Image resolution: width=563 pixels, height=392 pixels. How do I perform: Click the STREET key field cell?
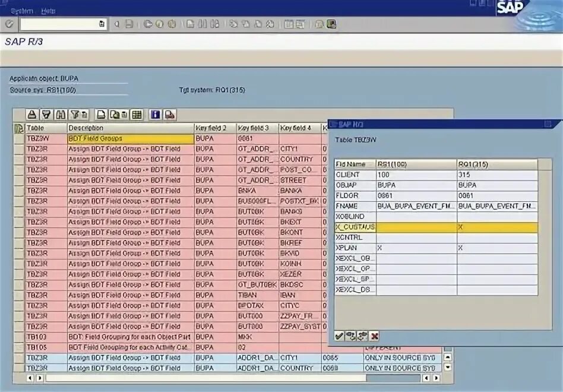click(300, 180)
